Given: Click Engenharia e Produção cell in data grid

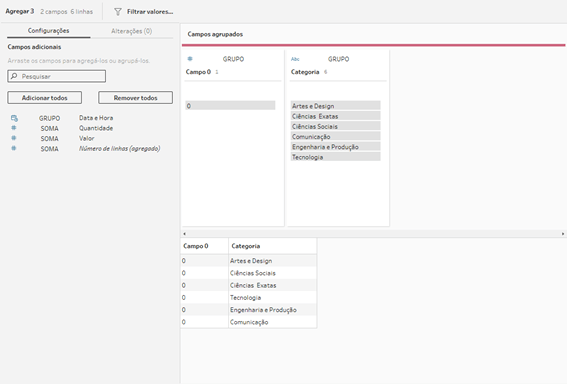Looking at the screenshot, I should point(272,310).
